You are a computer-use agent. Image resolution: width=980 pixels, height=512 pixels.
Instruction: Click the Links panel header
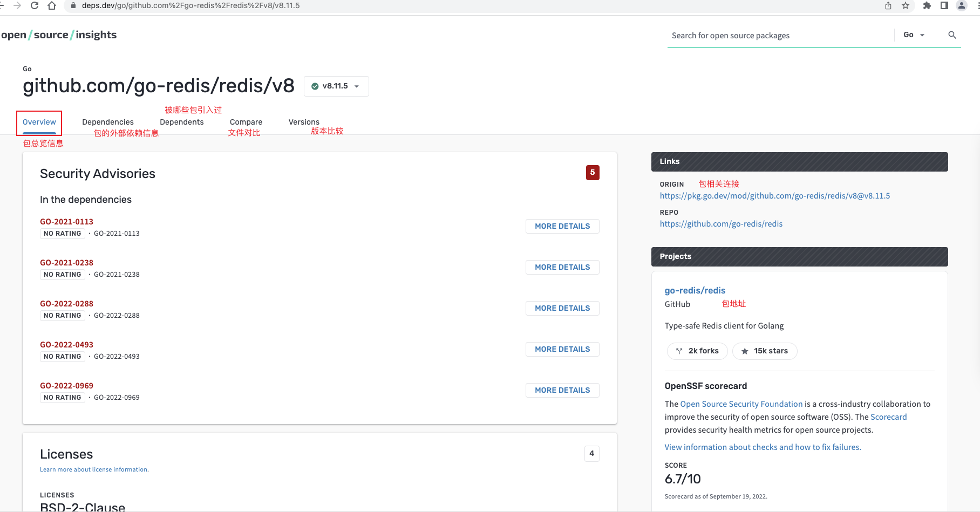tap(799, 162)
